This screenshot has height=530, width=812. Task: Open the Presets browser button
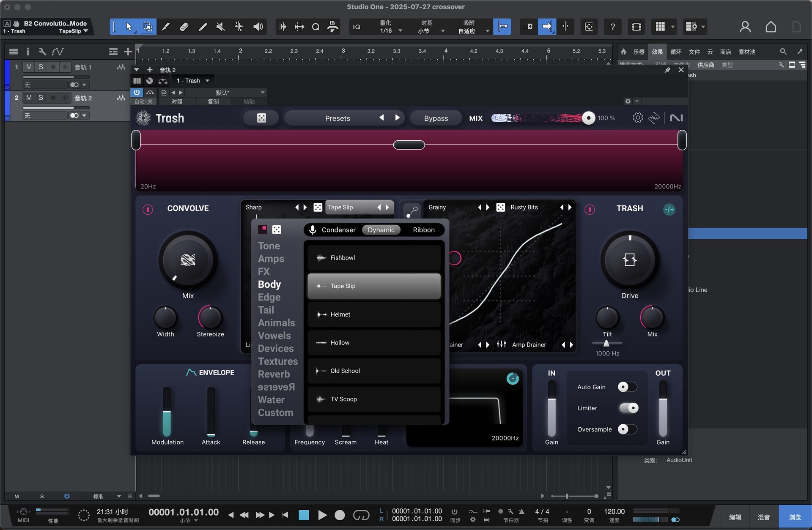[337, 118]
